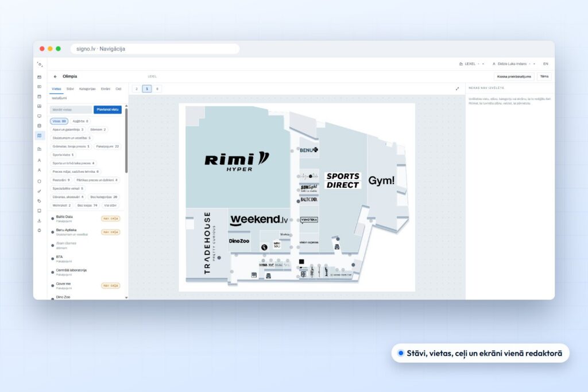
Task: Switch to the Vietas tab
Action: point(56,89)
